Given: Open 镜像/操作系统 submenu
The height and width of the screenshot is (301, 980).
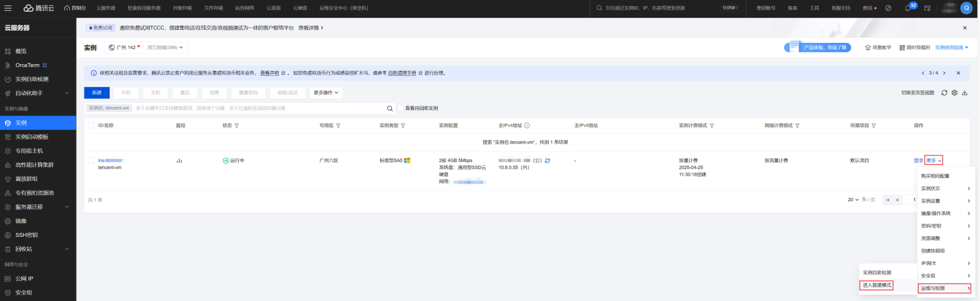Looking at the screenshot, I should [x=945, y=214].
